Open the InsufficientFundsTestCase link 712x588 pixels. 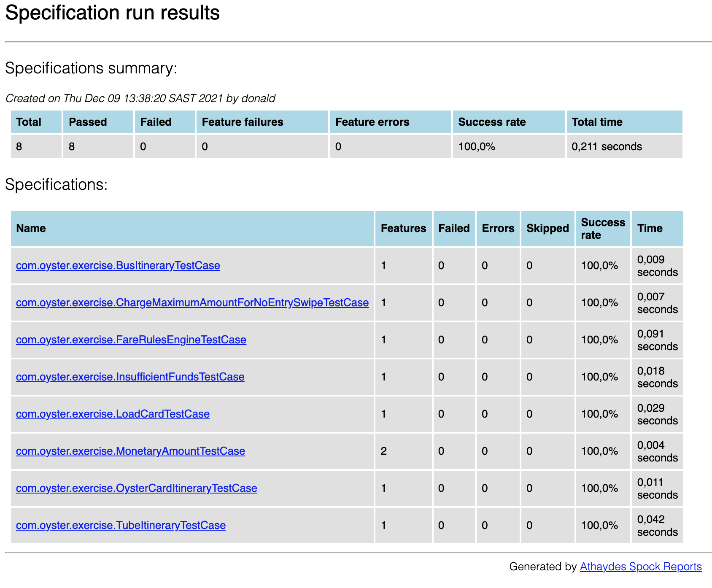(130, 377)
